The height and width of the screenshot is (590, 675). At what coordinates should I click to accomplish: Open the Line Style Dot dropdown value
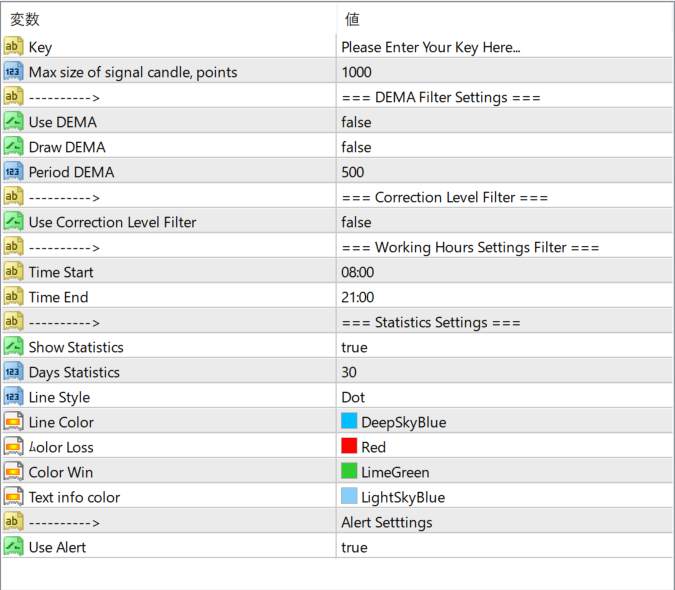click(x=505, y=397)
